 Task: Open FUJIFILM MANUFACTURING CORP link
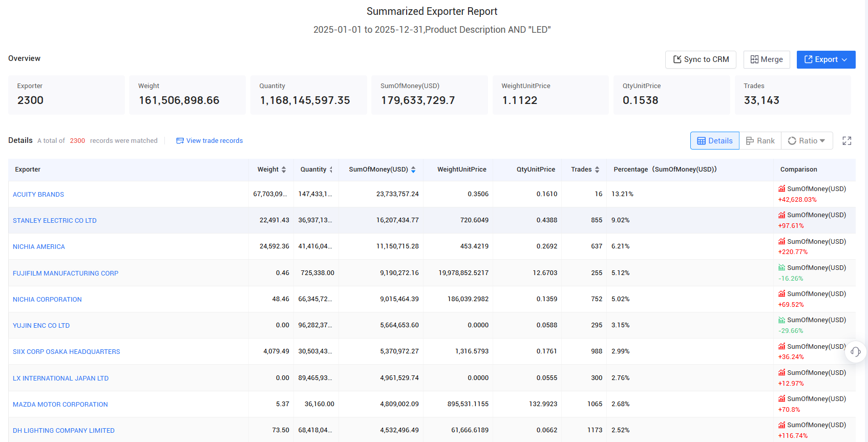(66, 273)
